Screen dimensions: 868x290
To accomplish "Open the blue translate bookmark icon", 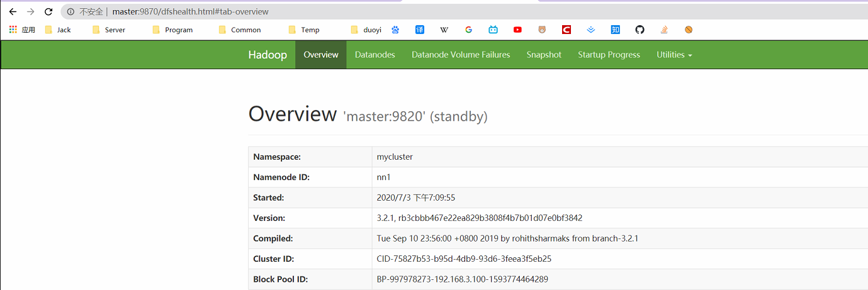I will point(420,30).
